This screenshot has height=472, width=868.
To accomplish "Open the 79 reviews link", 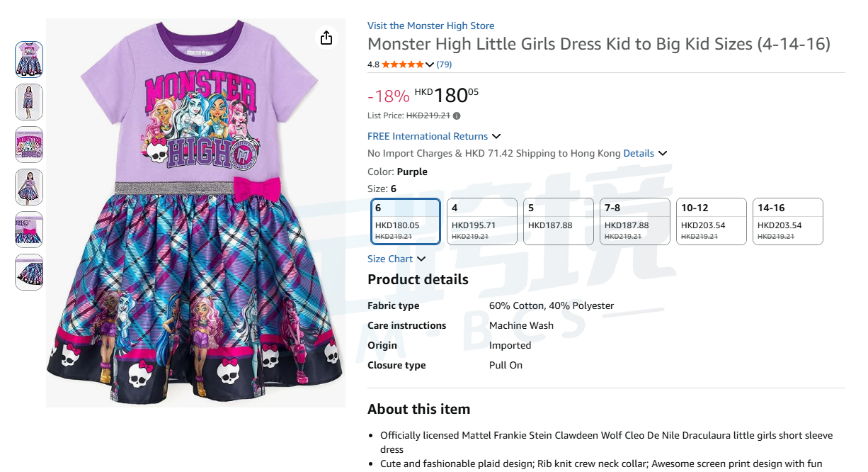I will [x=444, y=64].
